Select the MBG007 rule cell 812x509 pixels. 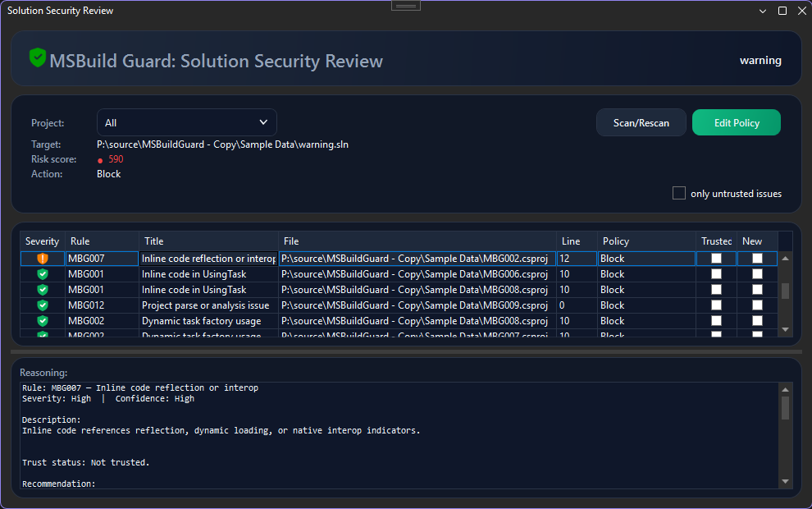coord(102,258)
